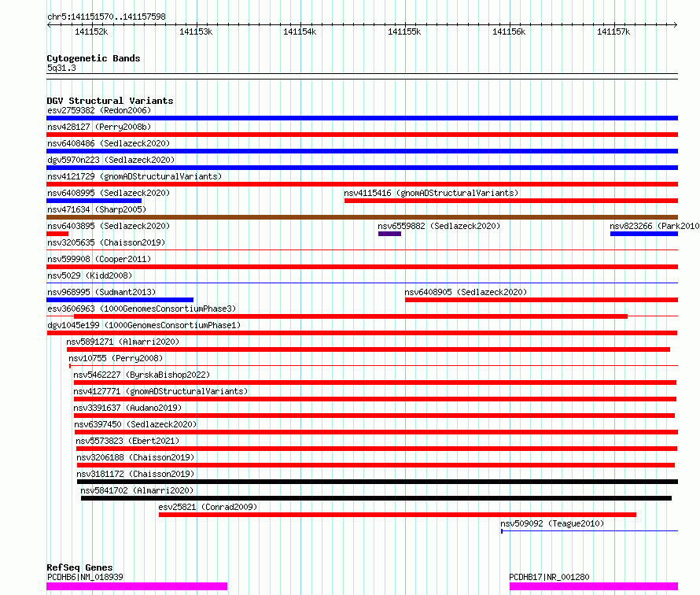
Task: Click the 141155k ruler tick label
Action: pos(404,31)
